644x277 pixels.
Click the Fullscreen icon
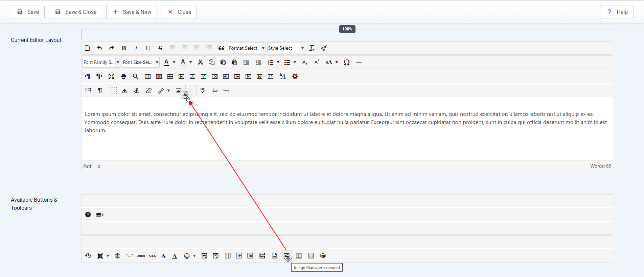111,76
